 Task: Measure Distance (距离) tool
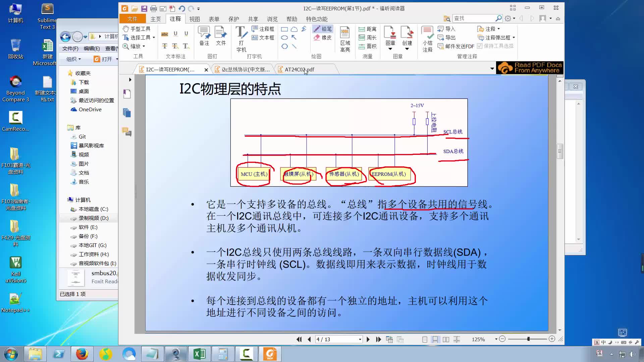pyautogui.click(x=367, y=29)
